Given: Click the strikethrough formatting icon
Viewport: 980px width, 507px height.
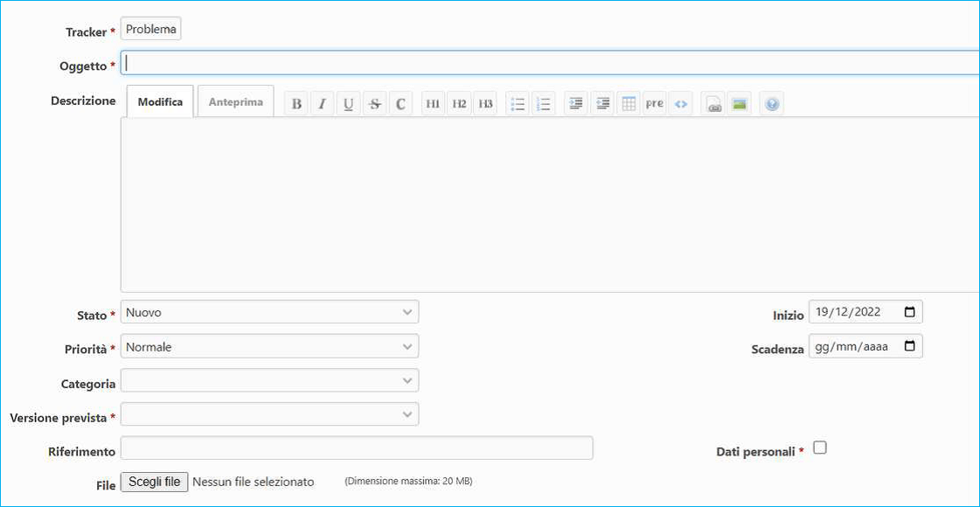Looking at the screenshot, I should [x=374, y=104].
